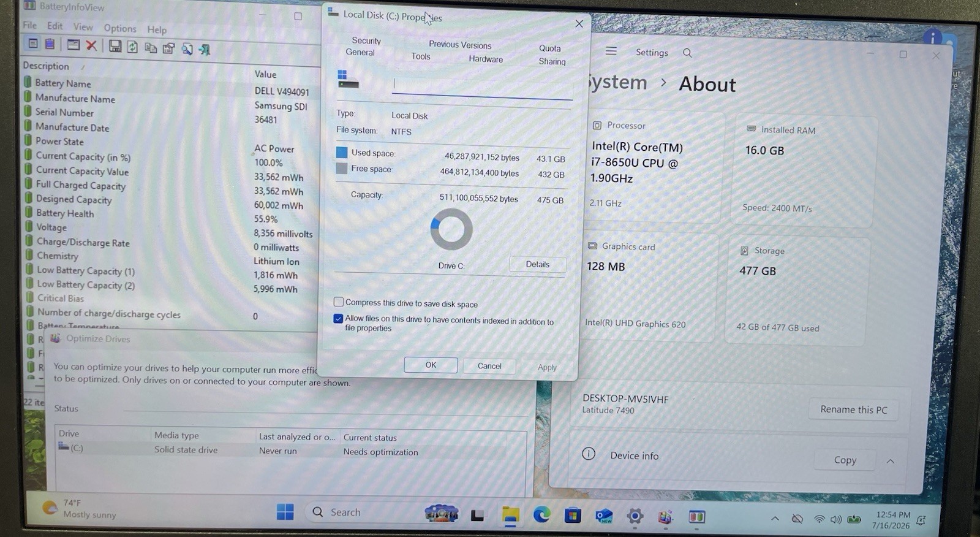Click the Exit door icon in BatteryInfoView toolbar
The height and width of the screenshot is (537, 980).
(x=205, y=49)
